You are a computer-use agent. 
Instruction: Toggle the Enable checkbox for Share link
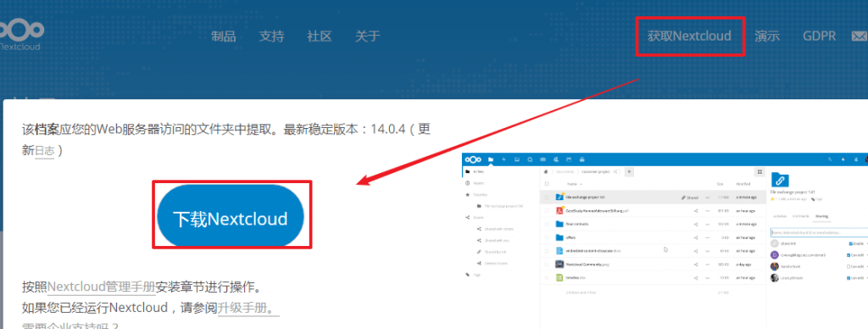pyautogui.click(x=850, y=243)
